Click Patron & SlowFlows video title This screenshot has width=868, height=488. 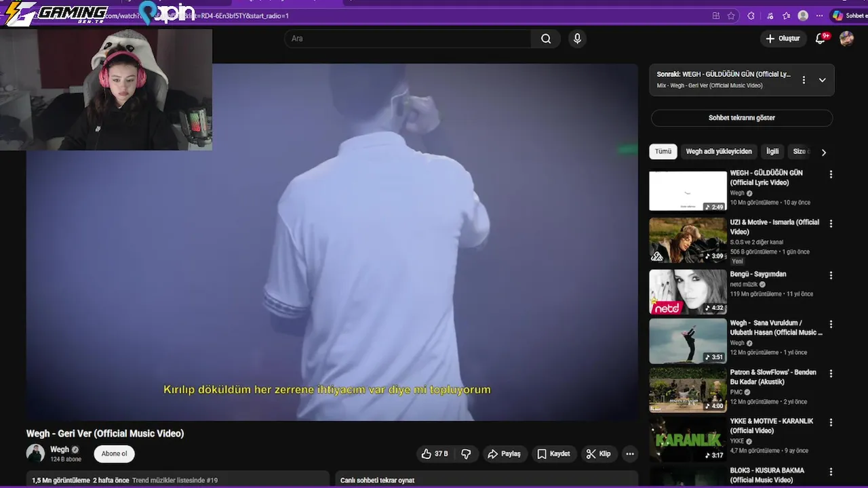coord(773,377)
